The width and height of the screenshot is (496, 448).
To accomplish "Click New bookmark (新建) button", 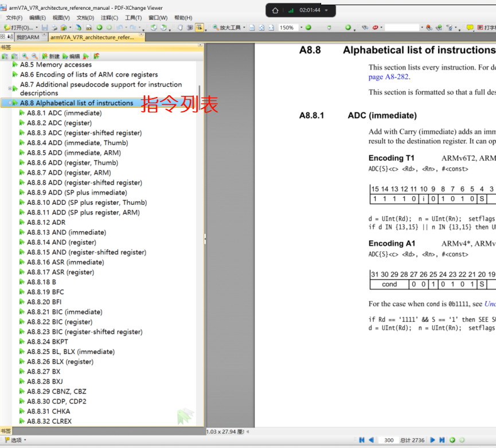I will pyautogui.click(x=51, y=56).
